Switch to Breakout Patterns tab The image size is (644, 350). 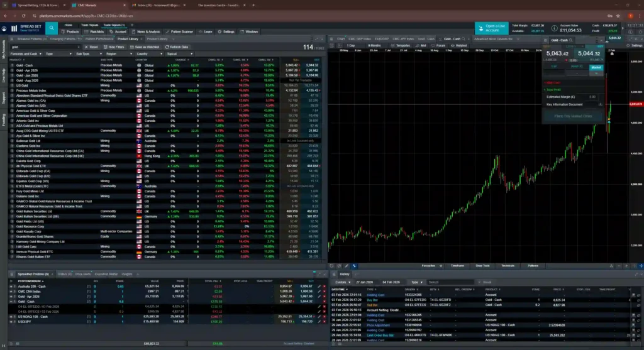click(31, 39)
